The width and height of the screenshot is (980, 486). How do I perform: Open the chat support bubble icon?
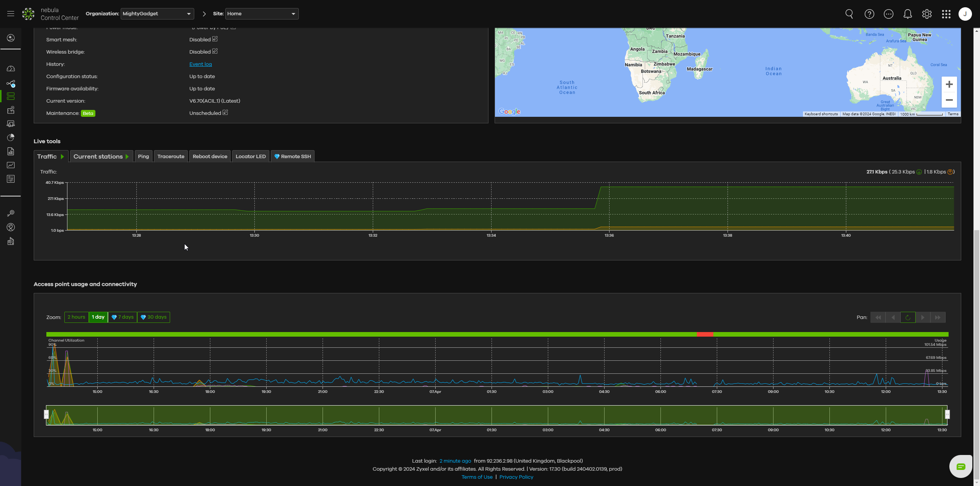tap(960, 466)
